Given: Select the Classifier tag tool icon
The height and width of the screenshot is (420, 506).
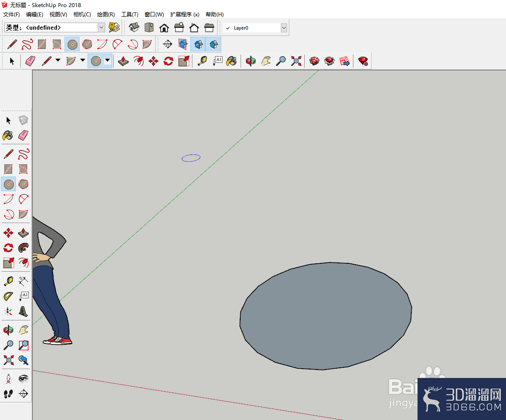Looking at the screenshot, I should pos(114,27).
